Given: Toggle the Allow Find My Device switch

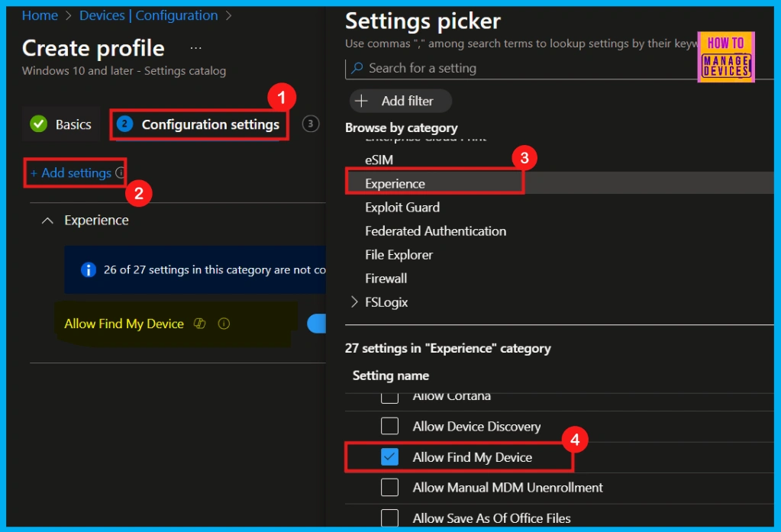Looking at the screenshot, I should point(317,324).
